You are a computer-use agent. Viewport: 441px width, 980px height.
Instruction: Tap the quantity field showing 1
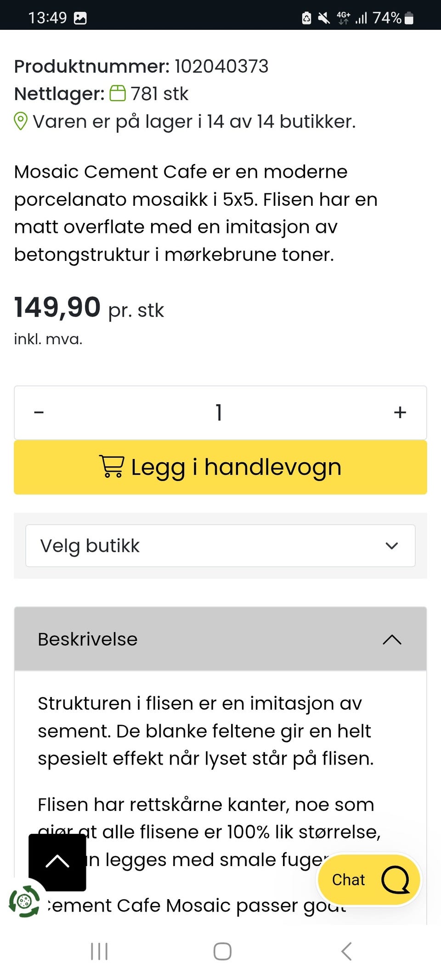pyautogui.click(x=219, y=413)
